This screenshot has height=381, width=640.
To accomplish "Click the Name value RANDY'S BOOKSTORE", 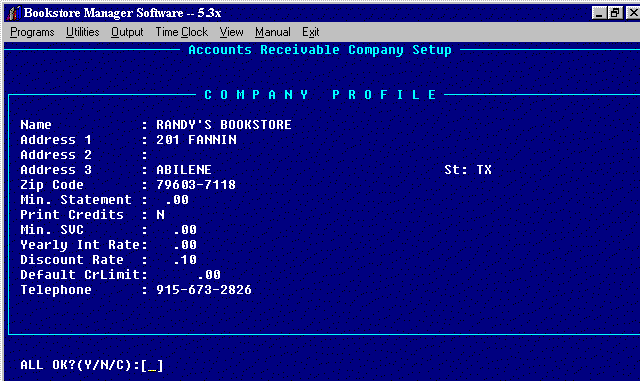I will coord(224,125).
